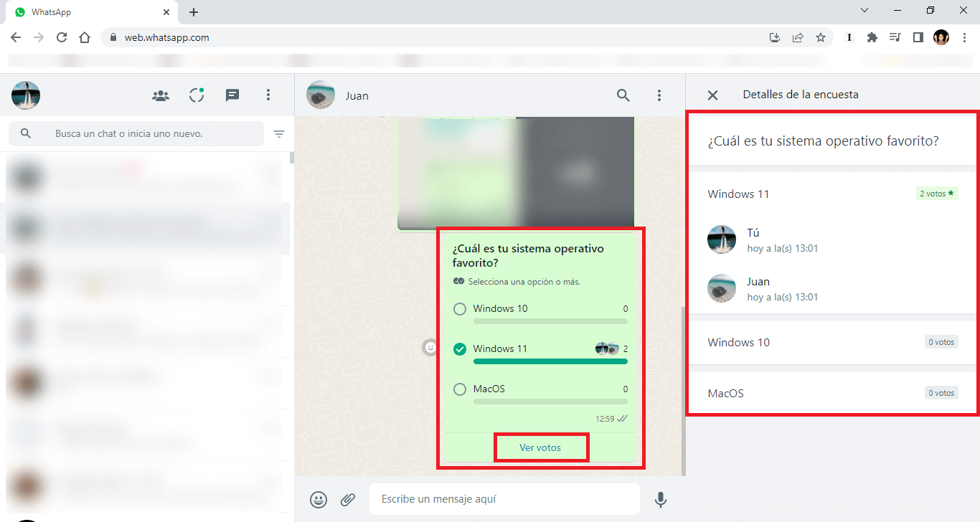The height and width of the screenshot is (522, 980).
Task: Open the media control icon in Chrome toolbar
Action: coord(895,38)
